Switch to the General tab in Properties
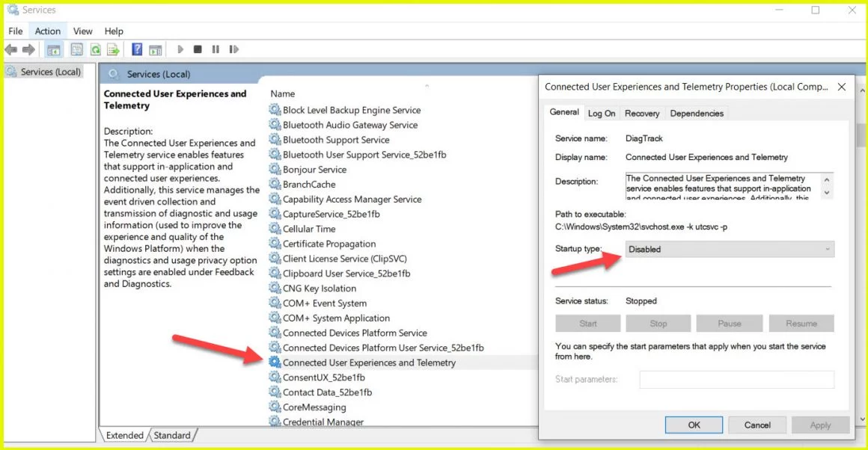This screenshot has height=450, width=868. click(564, 112)
